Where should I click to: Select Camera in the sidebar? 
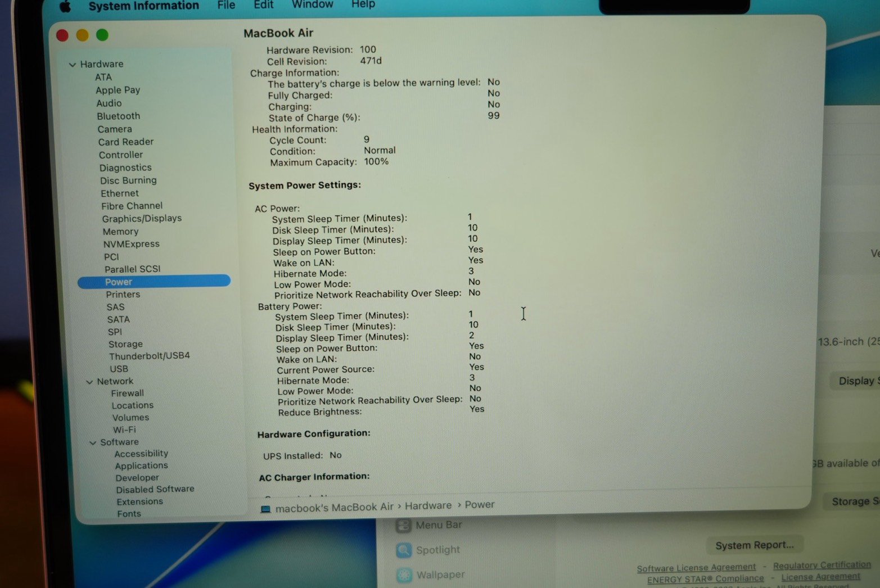[115, 129]
